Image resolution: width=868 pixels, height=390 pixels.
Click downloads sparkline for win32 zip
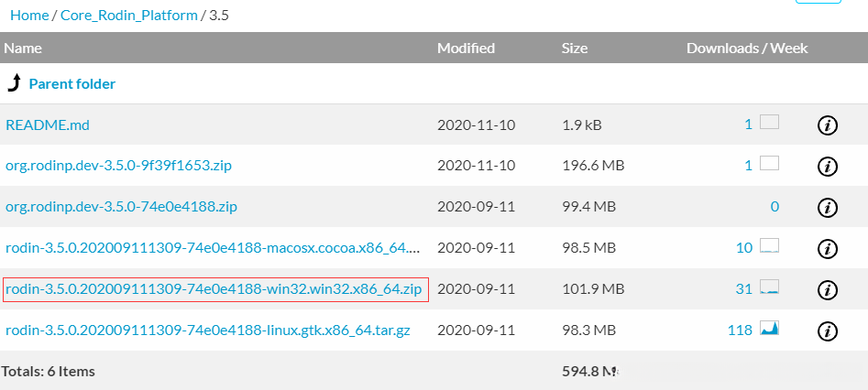(x=769, y=288)
